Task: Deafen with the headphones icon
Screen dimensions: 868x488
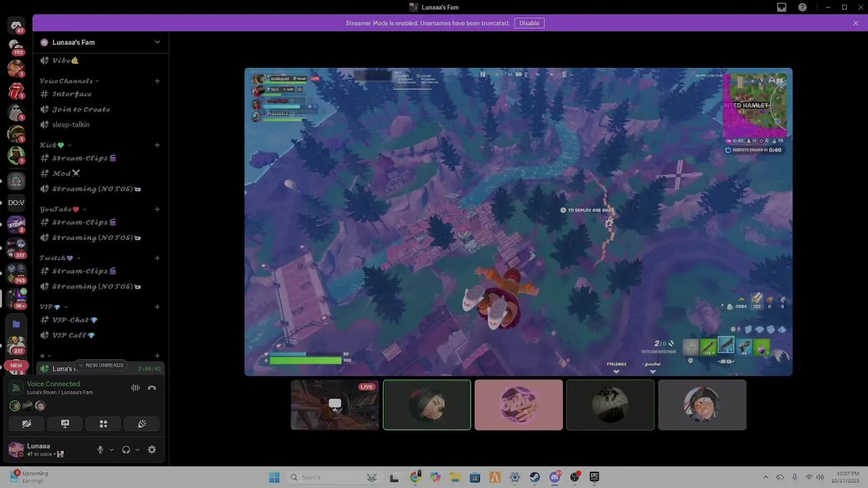Action: tap(125, 449)
